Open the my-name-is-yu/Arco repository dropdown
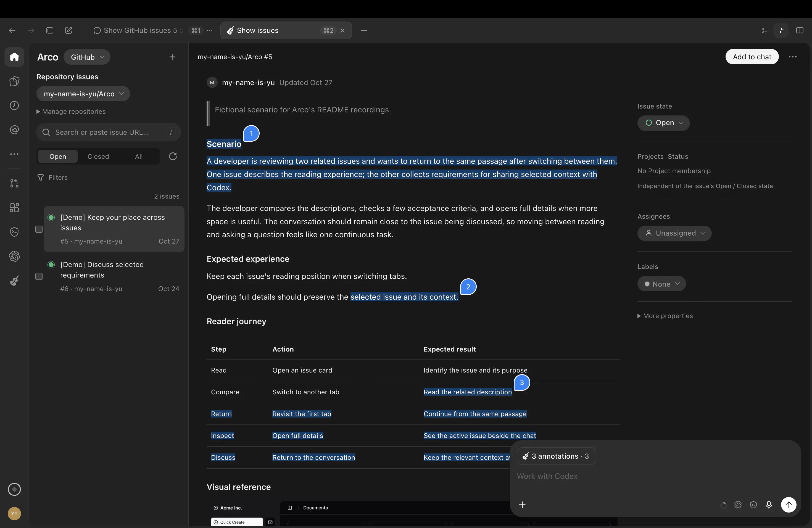The image size is (812, 528). pos(83,94)
